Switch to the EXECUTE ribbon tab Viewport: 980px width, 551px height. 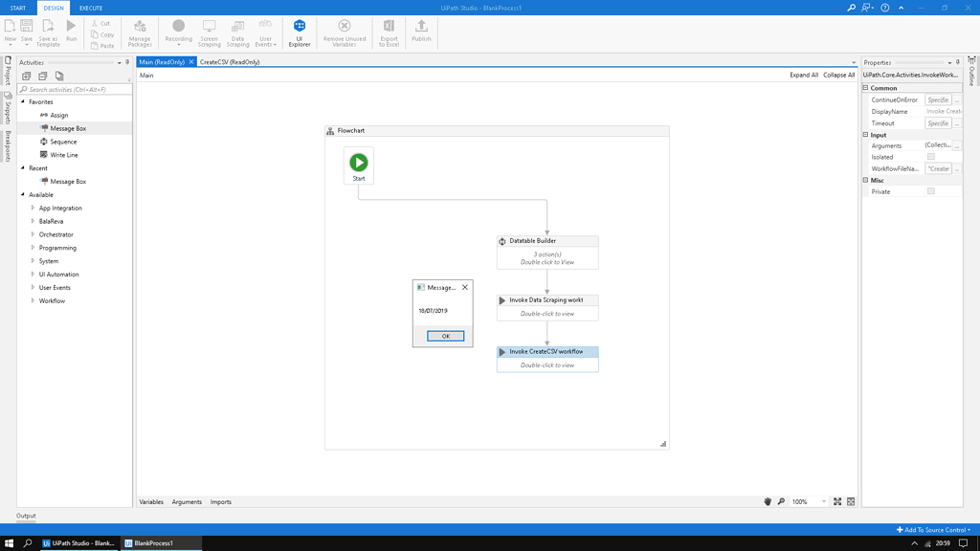point(90,7)
